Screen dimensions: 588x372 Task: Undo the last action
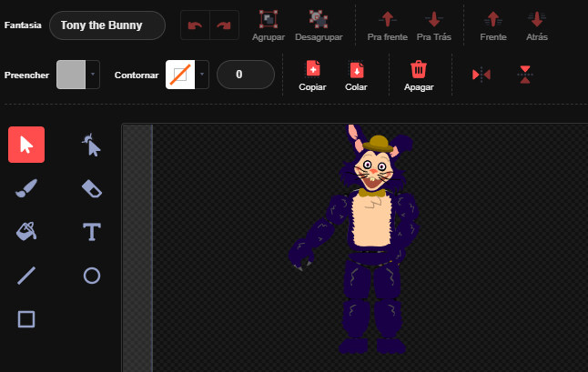pos(195,25)
